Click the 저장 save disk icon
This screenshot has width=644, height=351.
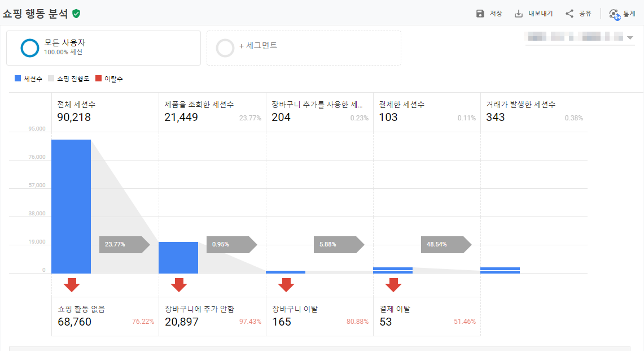(480, 14)
